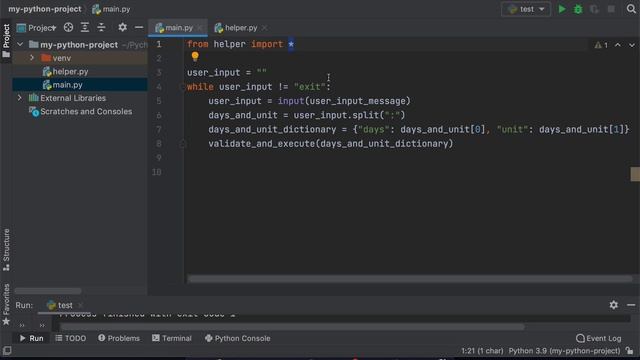Screen dimensions: 640x360
Task: Click the user_input.split line in editor
Action: 307,115
